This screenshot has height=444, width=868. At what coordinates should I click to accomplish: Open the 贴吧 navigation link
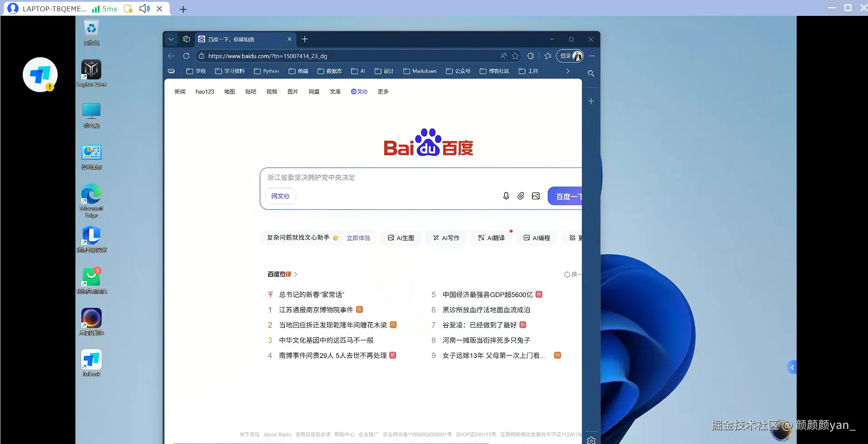(x=251, y=92)
